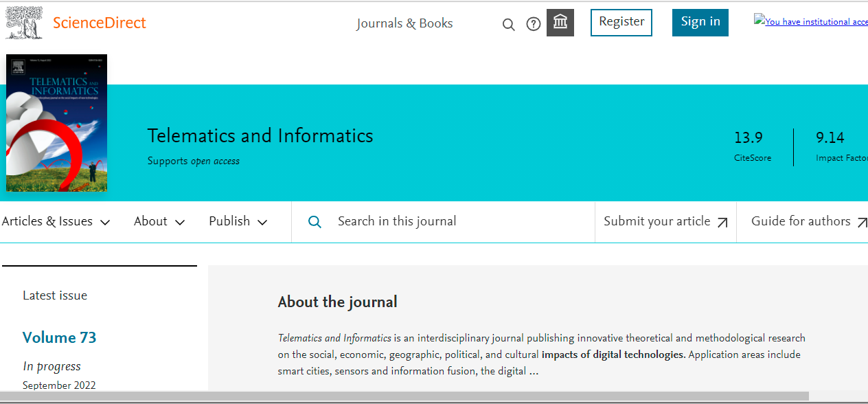Viewport: 868px width, 404px height.
Task: Open the Publish dropdown menu
Action: pos(238,221)
